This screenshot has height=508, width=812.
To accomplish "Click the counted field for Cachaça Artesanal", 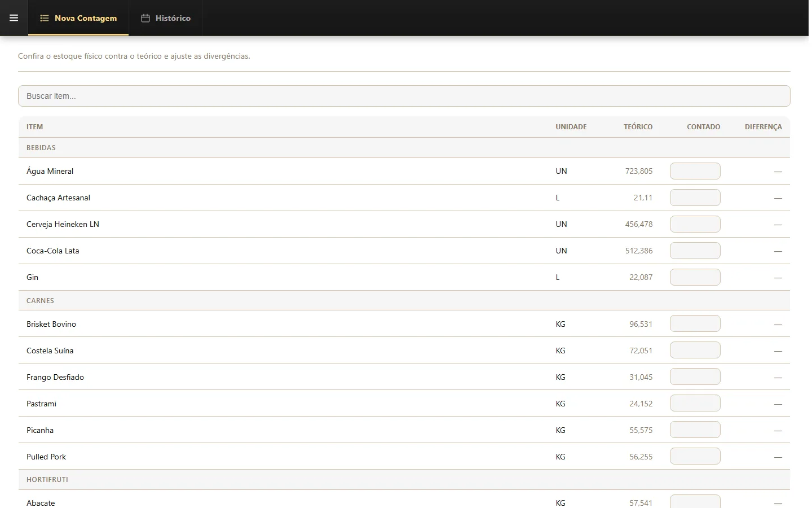I will (695, 198).
